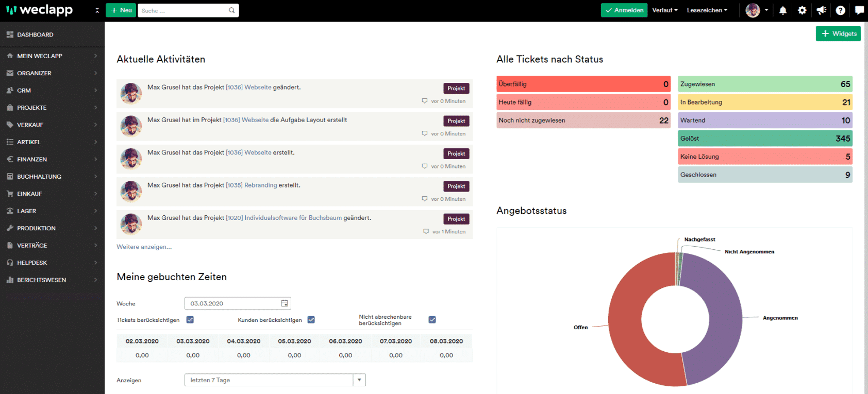Uncheck Tickets berücksichtigen checkbox
868x394 pixels.
pos(190,320)
